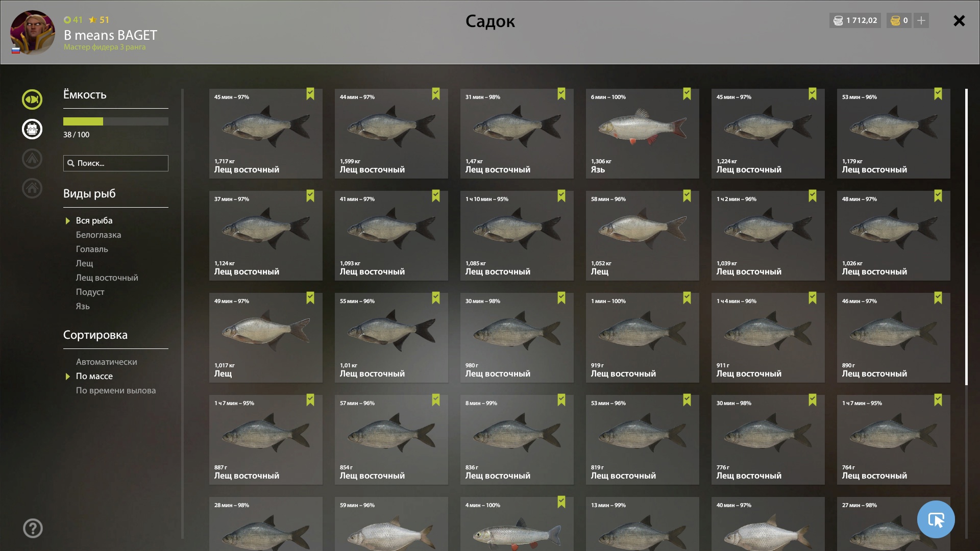Toggle bookmark on 1,47 кг Лещ восточный
The height and width of the screenshot is (551, 980).
coord(561,94)
